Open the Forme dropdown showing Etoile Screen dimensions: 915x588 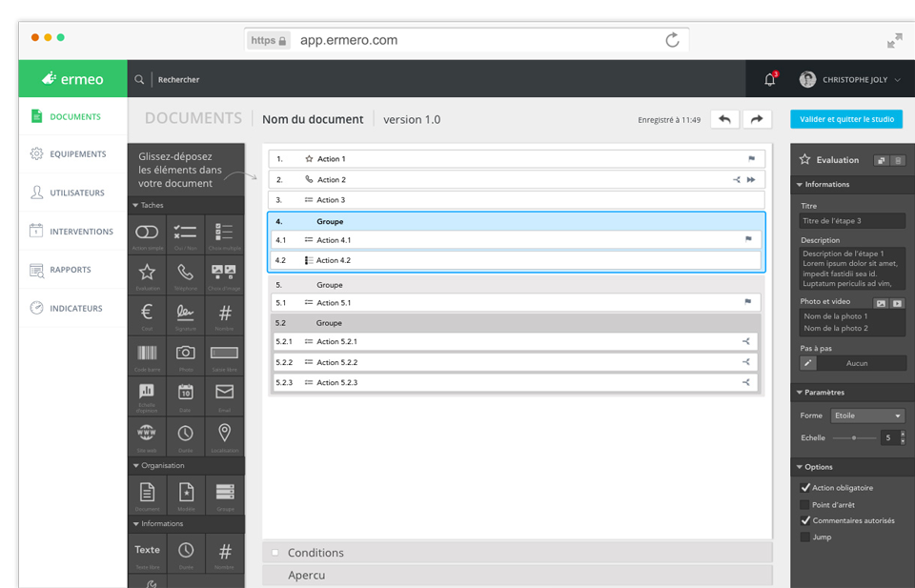coord(867,416)
